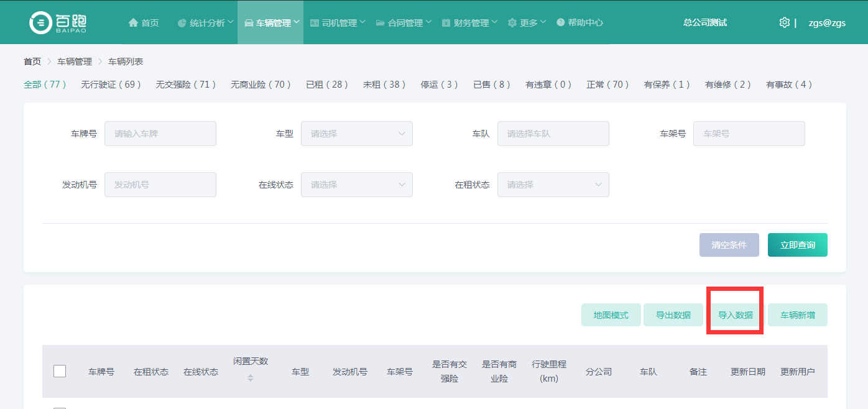Click the 统计分析 pie chart icon

pyautogui.click(x=182, y=23)
